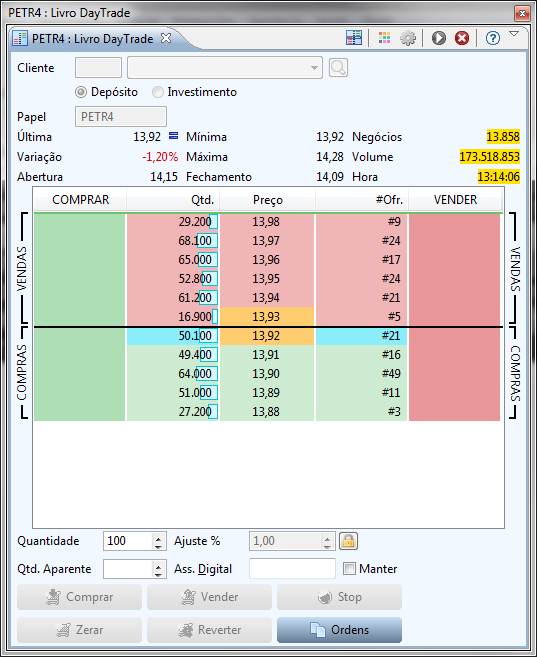Click the 13,90 price cell

click(267, 374)
